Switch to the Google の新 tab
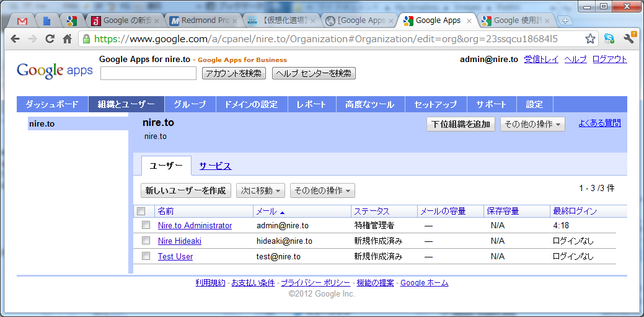 point(126,20)
